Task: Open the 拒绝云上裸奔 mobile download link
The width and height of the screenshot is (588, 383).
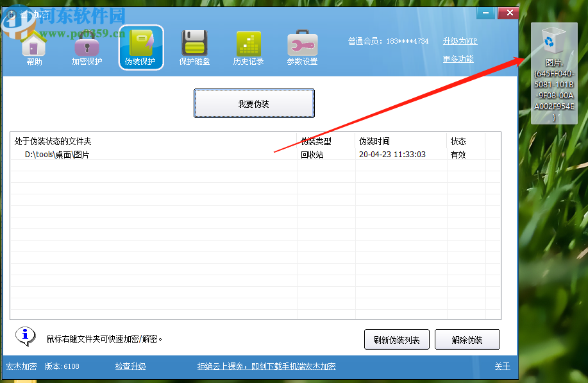Action: [267, 366]
